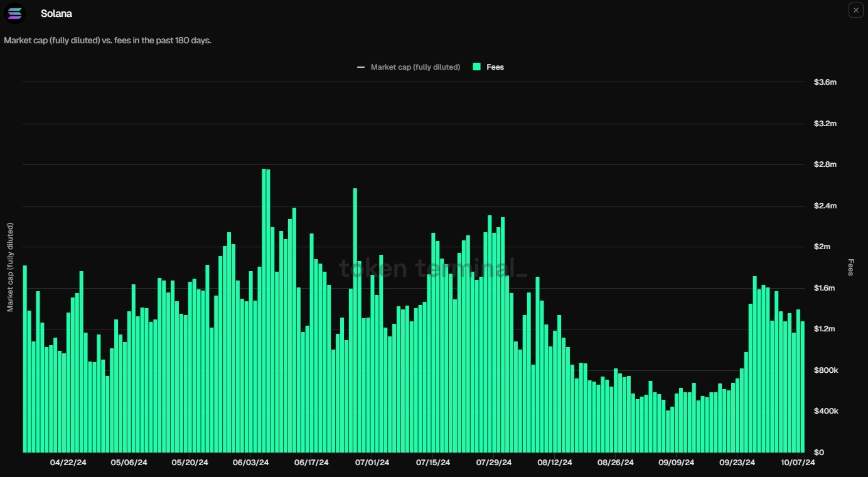This screenshot has height=477, width=868.
Task: Click the white Market cap legend line marker
Action: 361,67
